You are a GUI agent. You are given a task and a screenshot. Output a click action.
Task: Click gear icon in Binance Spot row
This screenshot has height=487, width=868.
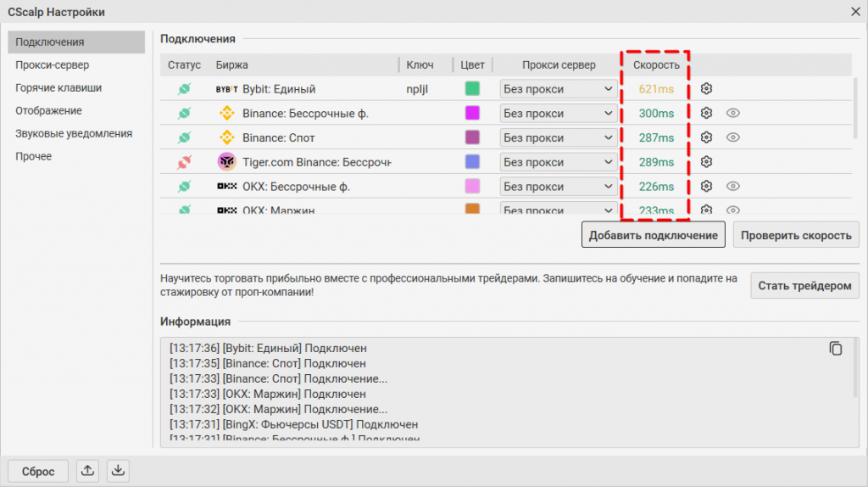click(707, 137)
